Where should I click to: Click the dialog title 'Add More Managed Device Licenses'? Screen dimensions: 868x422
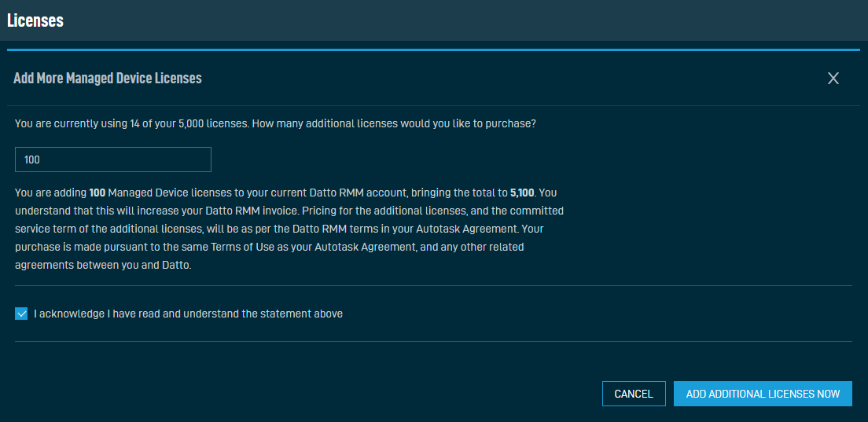point(108,79)
